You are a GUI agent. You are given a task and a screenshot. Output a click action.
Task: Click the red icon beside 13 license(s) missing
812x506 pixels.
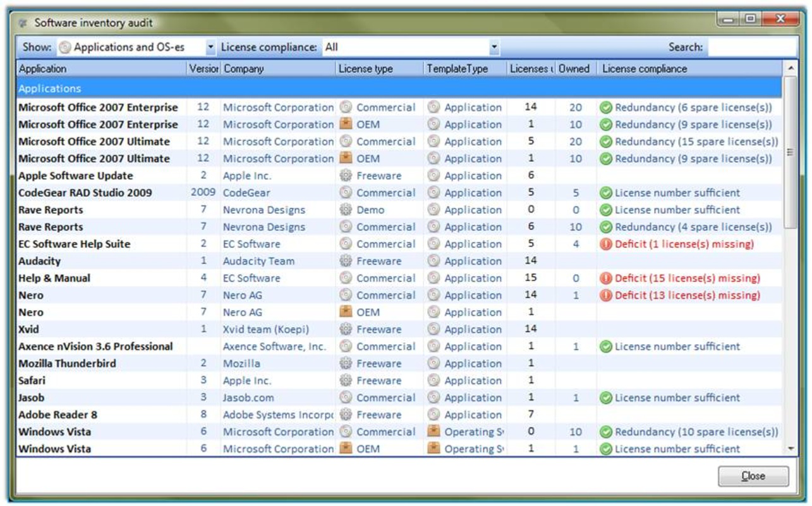click(x=606, y=295)
